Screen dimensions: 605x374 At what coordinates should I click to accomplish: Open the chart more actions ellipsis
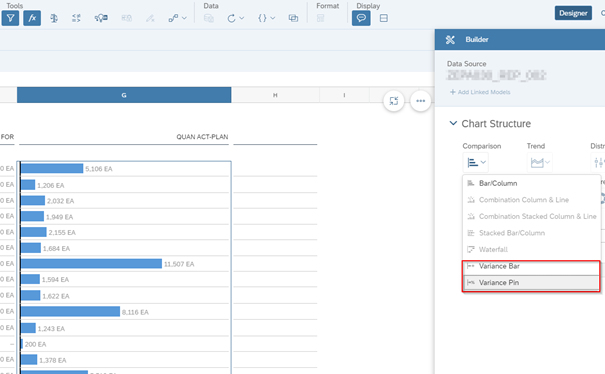[x=421, y=101]
